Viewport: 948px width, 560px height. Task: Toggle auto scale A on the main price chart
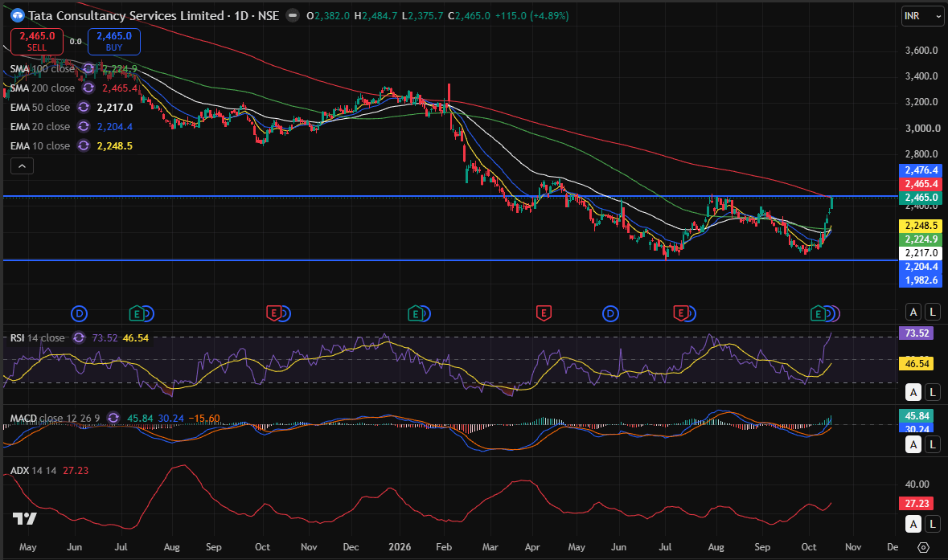coord(913,313)
